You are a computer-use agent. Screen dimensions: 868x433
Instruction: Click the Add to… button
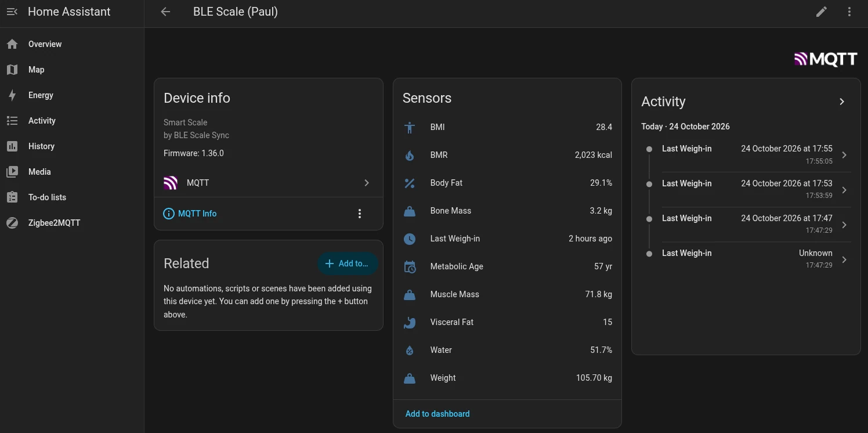(348, 264)
